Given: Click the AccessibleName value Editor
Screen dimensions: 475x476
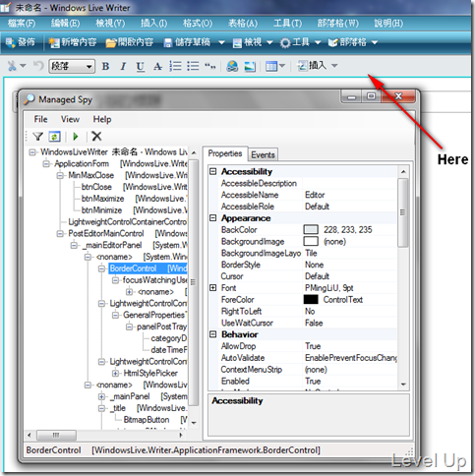Looking at the screenshot, I should pyautogui.click(x=315, y=195).
